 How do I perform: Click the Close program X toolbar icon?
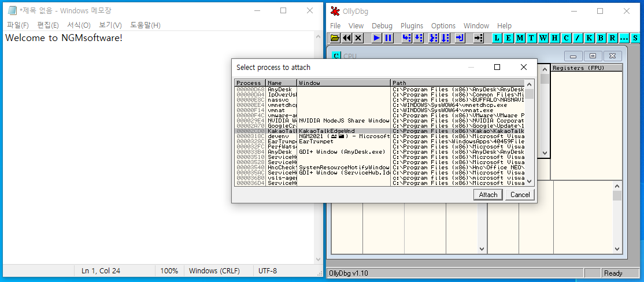point(358,38)
